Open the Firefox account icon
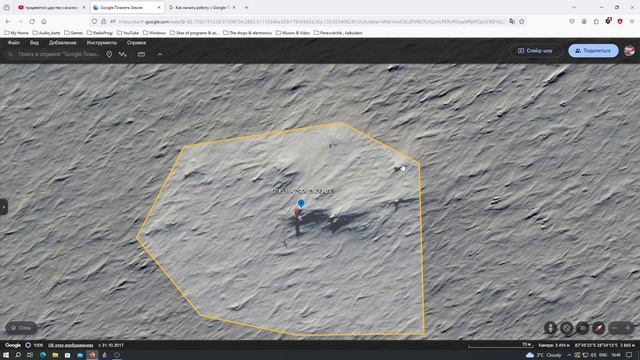This screenshot has height=360, width=640. (584, 21)
